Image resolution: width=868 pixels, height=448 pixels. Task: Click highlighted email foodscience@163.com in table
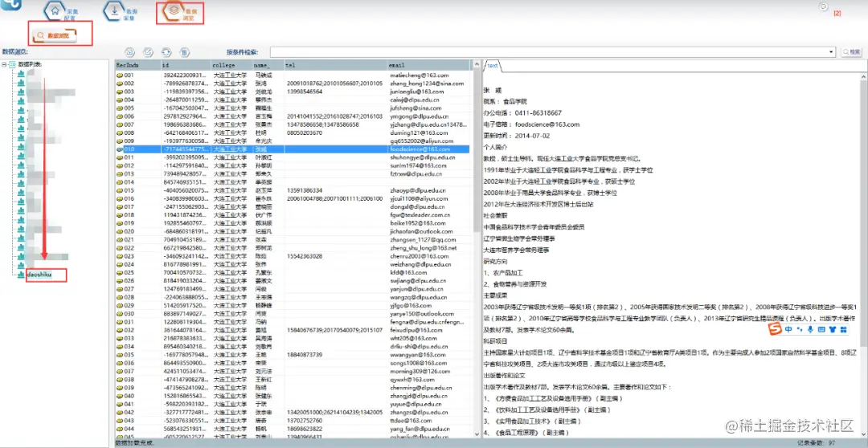(420, 149)
